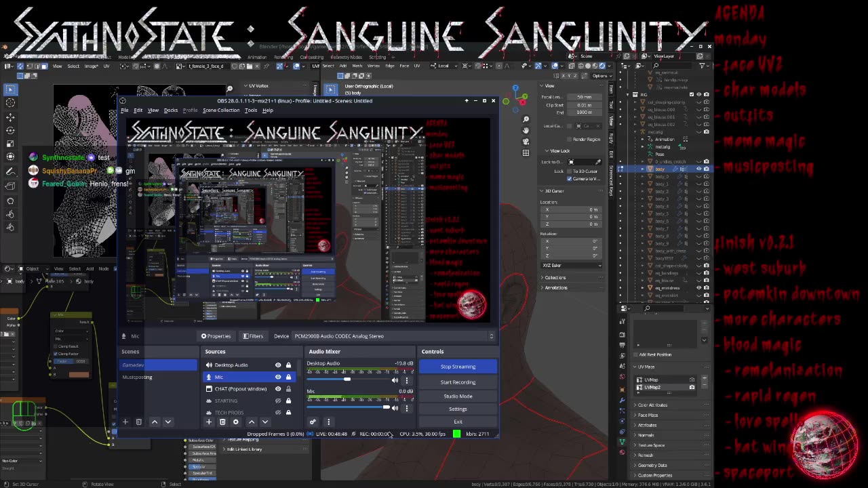868x488 pixels.
Task: Adjust the Desktop Audio volume slider
Action: (x=347, y=380)
